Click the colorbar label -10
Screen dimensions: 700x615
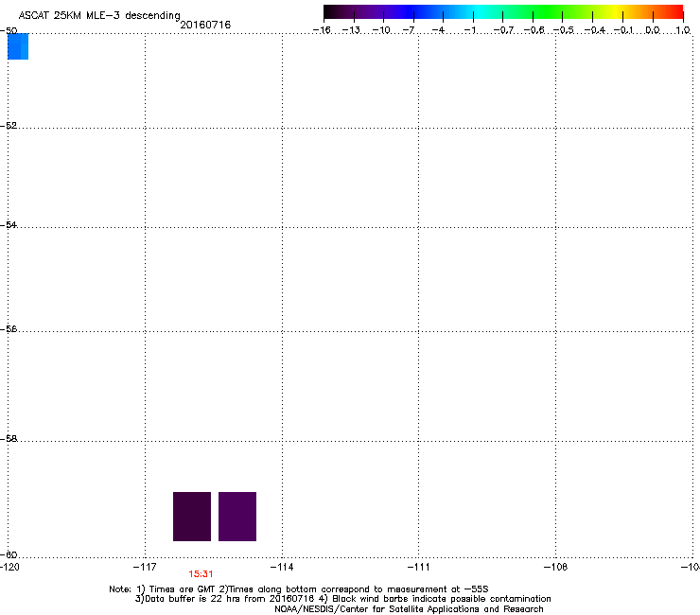(381, 30)
